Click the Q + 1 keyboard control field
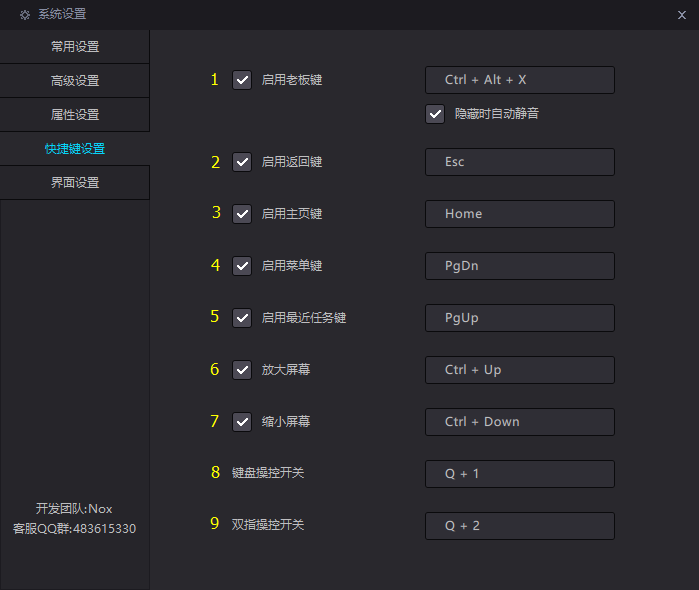The width and height of the screenshot is (699, 590). click(x=519, y=474)
